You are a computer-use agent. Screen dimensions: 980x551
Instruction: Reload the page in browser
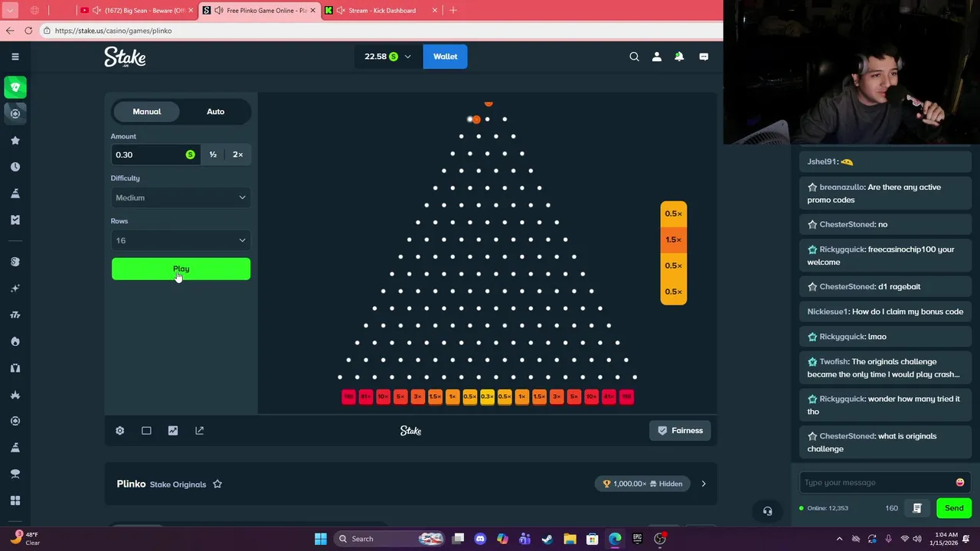[28, 31]
